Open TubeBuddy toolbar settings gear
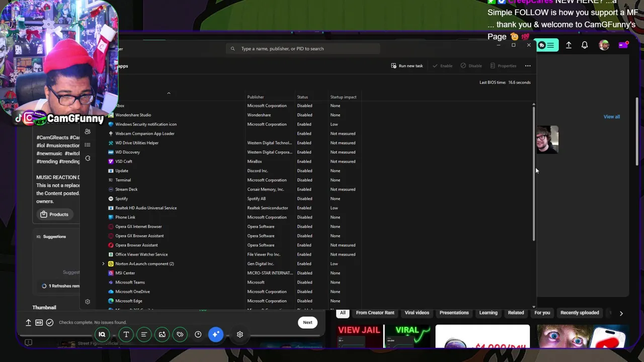This screenshot has width=644, height=362. click(x=240, y=334)
